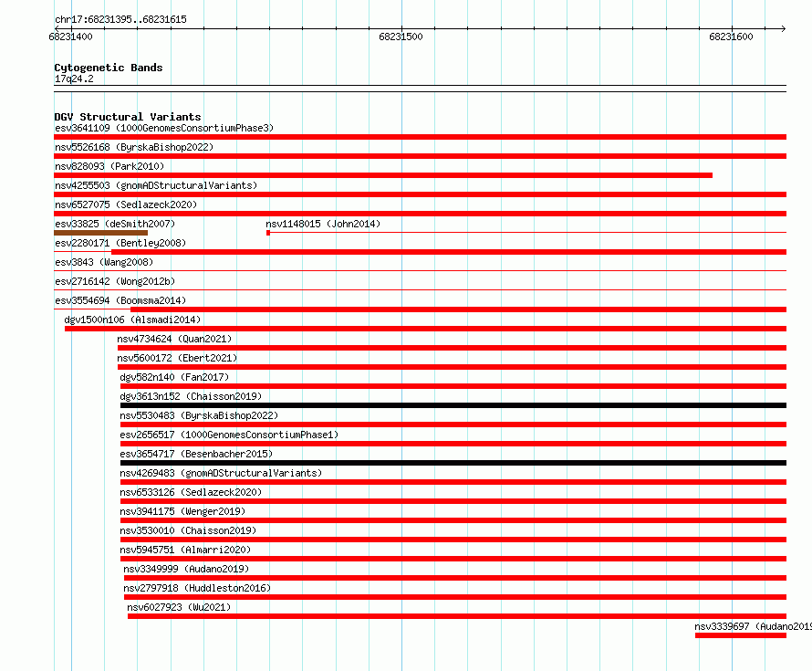Select esv3554694 (Boomsma2014) label
This screenshot has height=671, width=812.
coord(120,300)
